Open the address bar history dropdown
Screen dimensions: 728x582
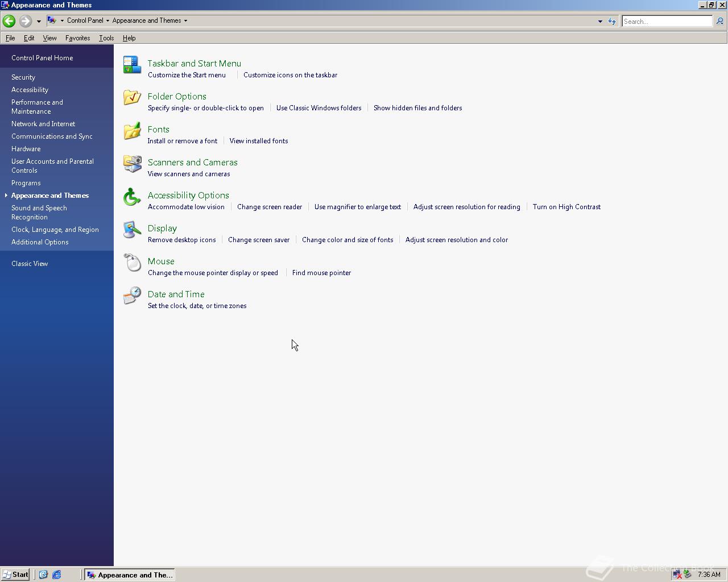click(x=600, y=21)
